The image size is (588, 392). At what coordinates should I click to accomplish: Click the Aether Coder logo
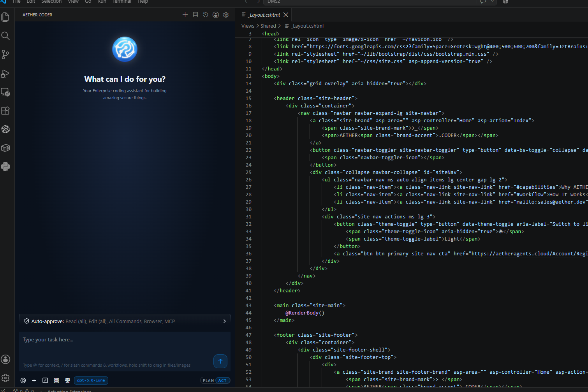(x=125, y=49)
